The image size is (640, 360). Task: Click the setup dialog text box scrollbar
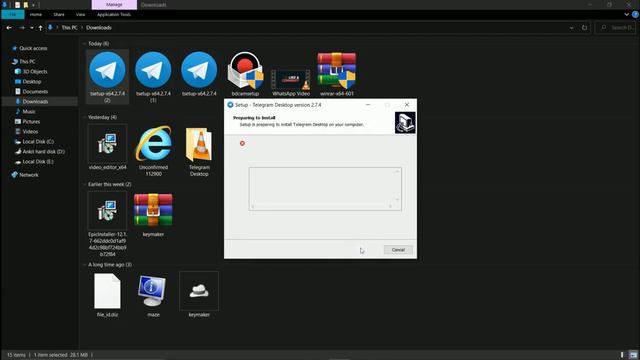pos(397,186)
